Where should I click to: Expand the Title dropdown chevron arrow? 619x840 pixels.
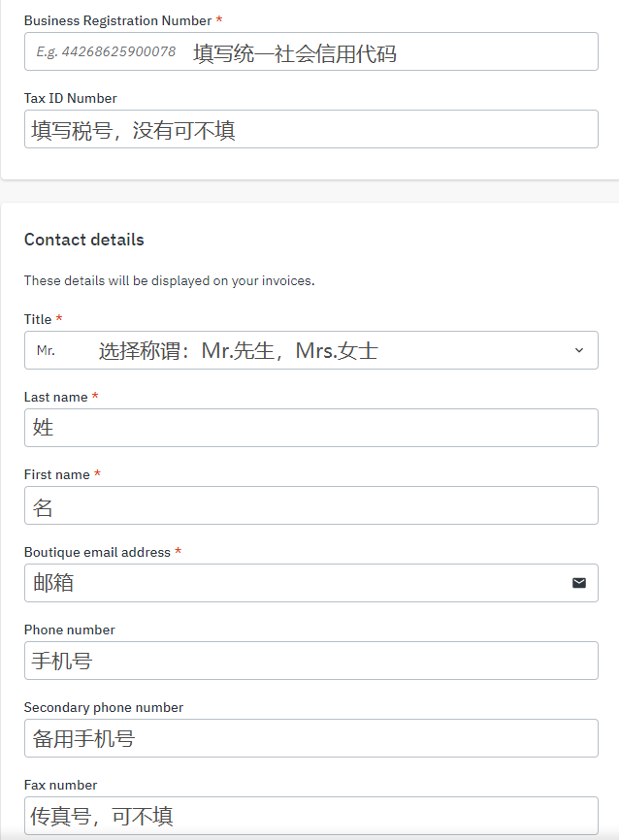point(579,350)
